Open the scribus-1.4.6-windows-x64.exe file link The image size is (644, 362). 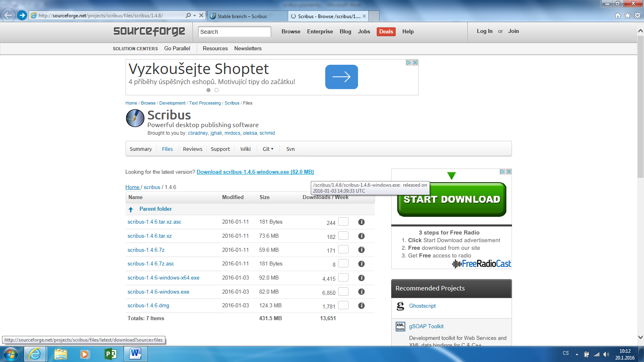(163, 278)
